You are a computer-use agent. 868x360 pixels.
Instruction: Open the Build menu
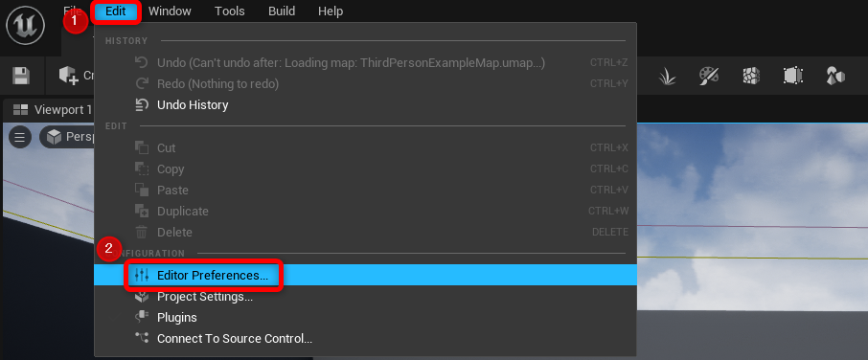click(x=282, y=11)
